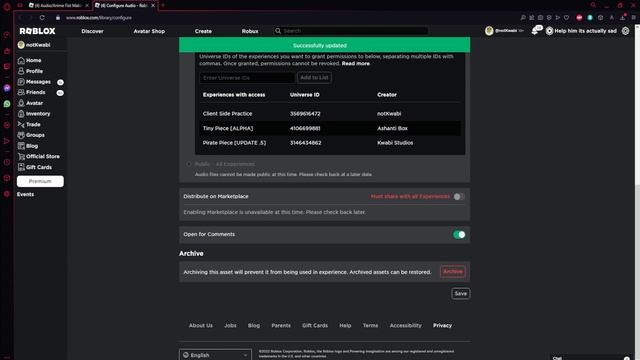The width and height of the screenshot is (640, 360).
Task: Click the notKwabi username in sidebar
Action: 38,45
